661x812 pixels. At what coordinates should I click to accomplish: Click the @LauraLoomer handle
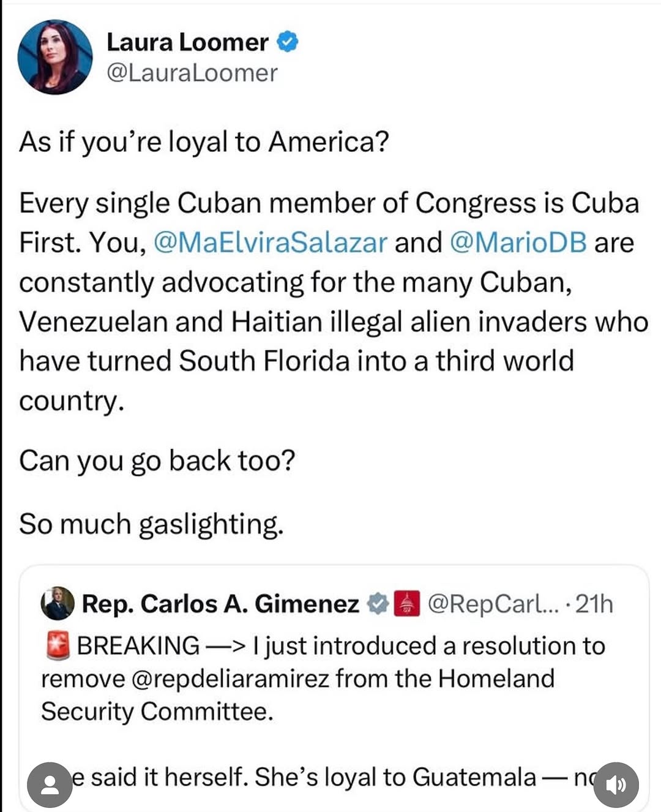(x=192, y=73)
